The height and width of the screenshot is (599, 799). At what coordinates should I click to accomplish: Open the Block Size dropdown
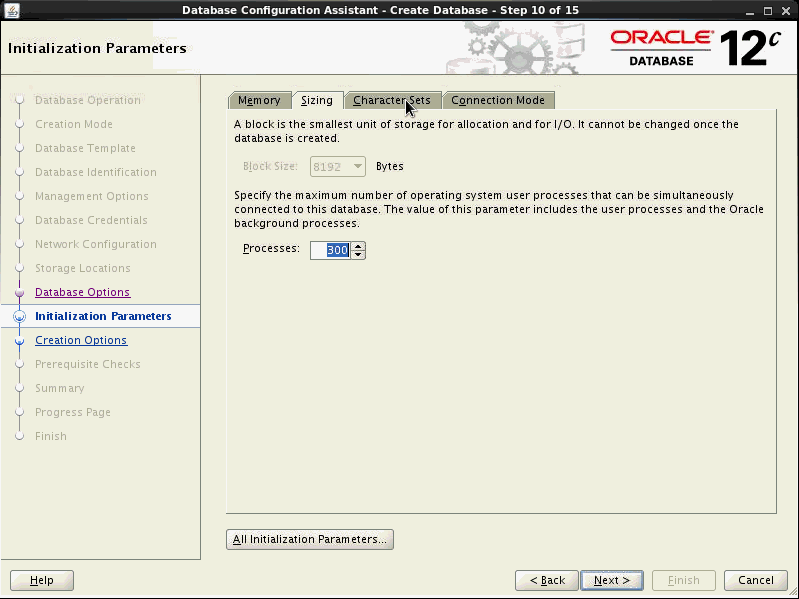click(337, 167)
